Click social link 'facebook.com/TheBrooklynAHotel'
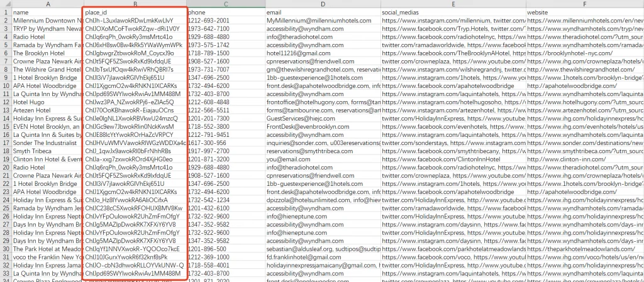 [x=453, y=53]
